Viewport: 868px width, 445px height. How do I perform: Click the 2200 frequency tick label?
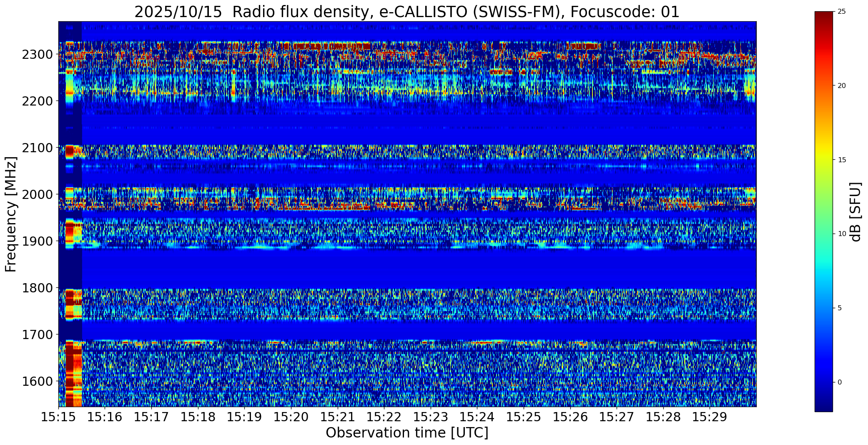pos(38,101)
